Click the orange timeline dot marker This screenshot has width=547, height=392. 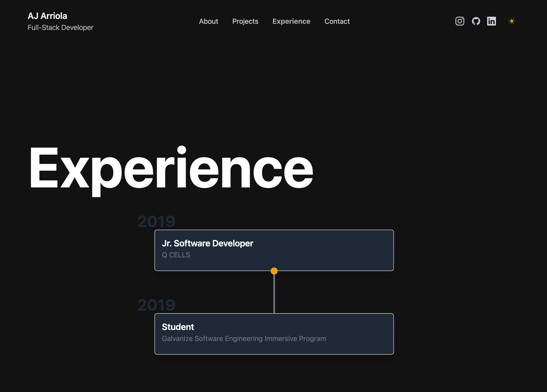(x=274, y=271)
